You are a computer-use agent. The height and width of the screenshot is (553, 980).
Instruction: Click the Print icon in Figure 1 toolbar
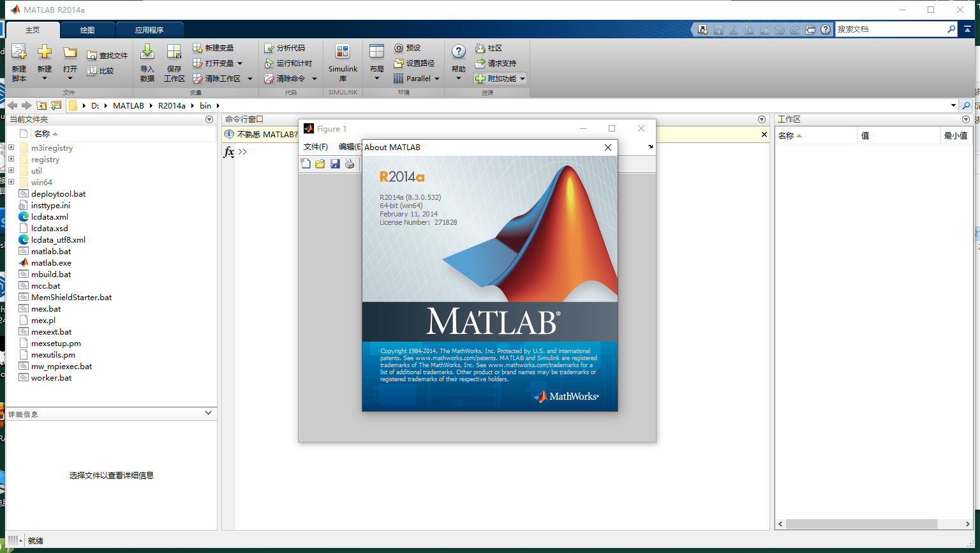(x=349, y=163)
